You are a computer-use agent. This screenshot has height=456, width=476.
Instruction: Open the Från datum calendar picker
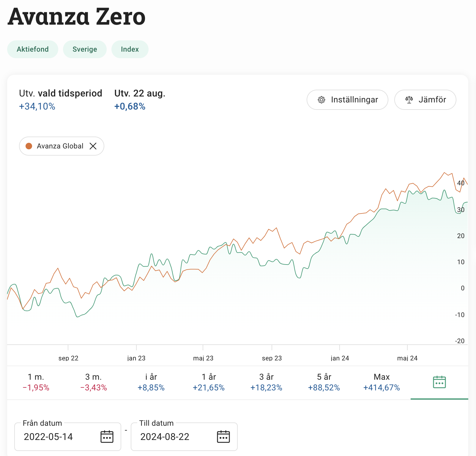pyautogui.click(x=107, y=437)
